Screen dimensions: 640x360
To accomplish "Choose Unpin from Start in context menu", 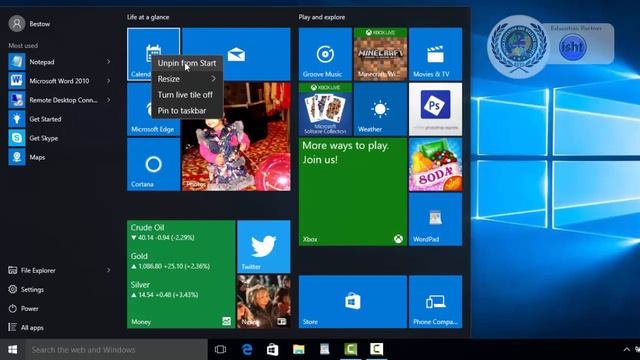I will (x=187, y=63).
